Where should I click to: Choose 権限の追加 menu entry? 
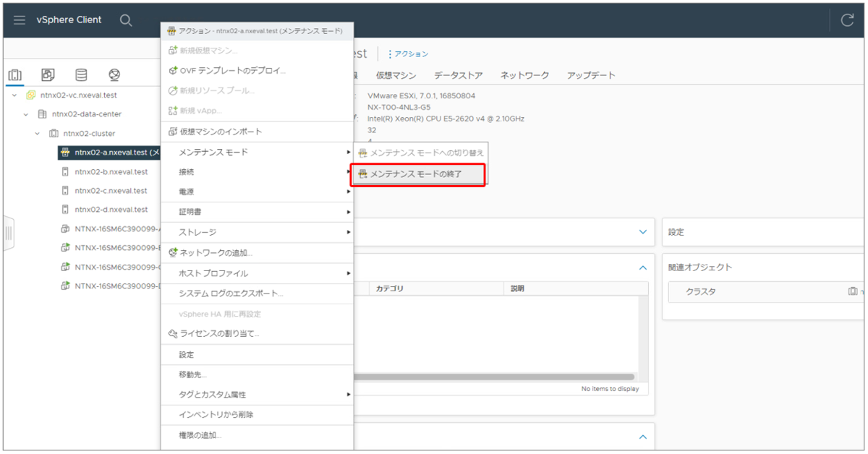pyautogui.click(x=257, y=435)
